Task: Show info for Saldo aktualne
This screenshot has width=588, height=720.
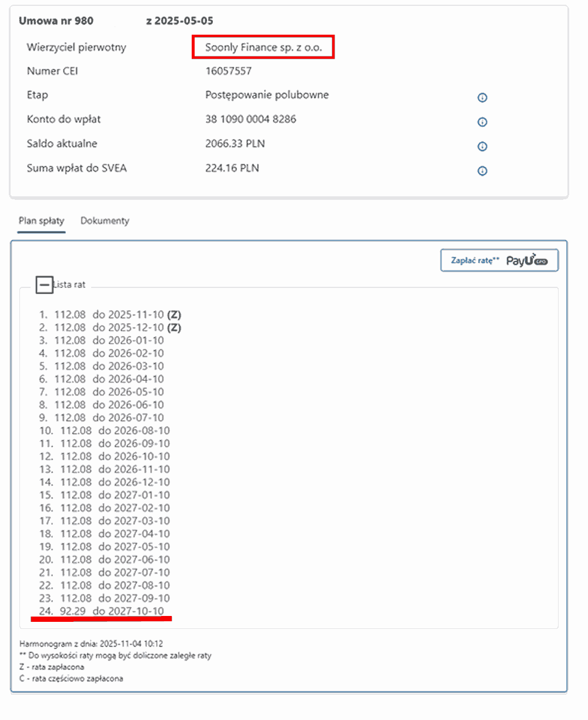Action: [482, 146]
